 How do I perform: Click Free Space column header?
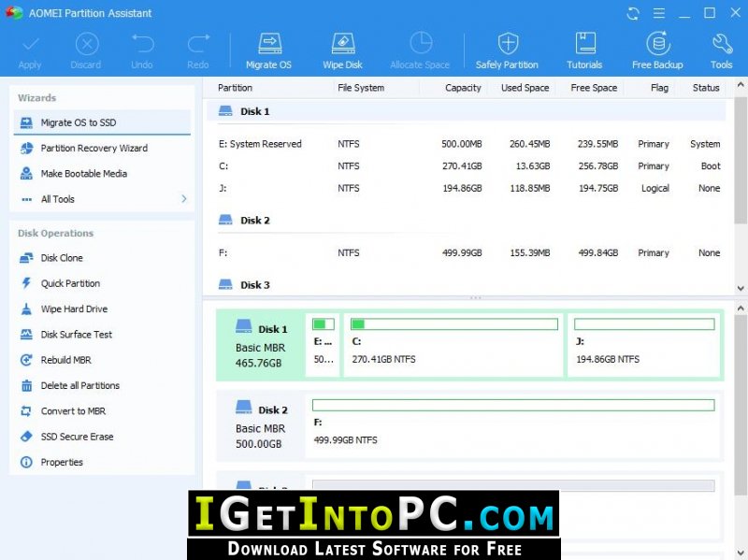[x=594, y=88]
